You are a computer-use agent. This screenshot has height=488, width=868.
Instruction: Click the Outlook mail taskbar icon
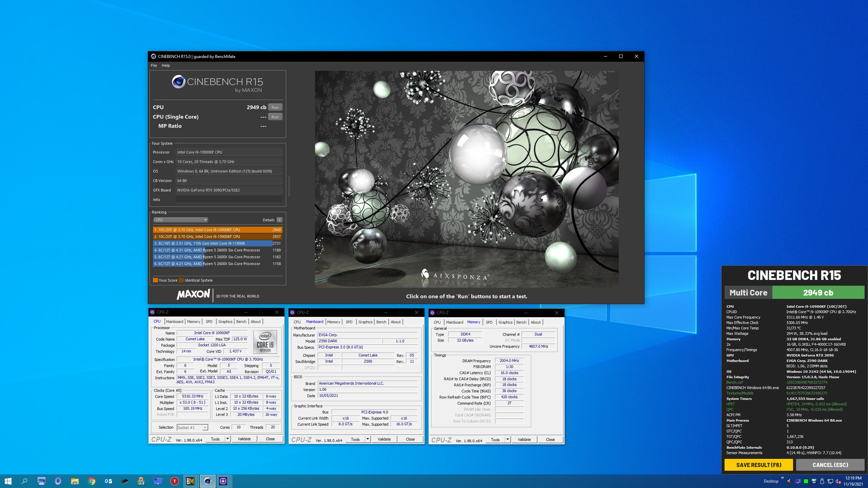(108, 481)
